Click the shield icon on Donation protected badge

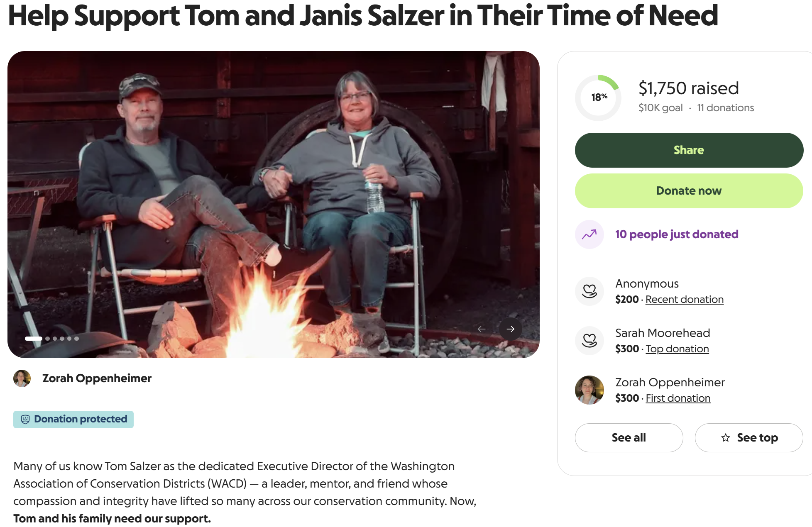coord(26,419)
